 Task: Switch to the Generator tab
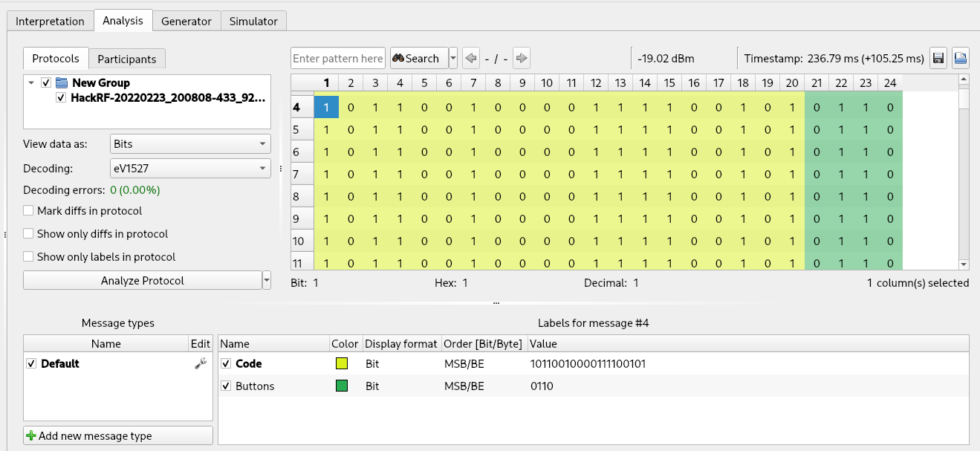[x=186, y=22]
